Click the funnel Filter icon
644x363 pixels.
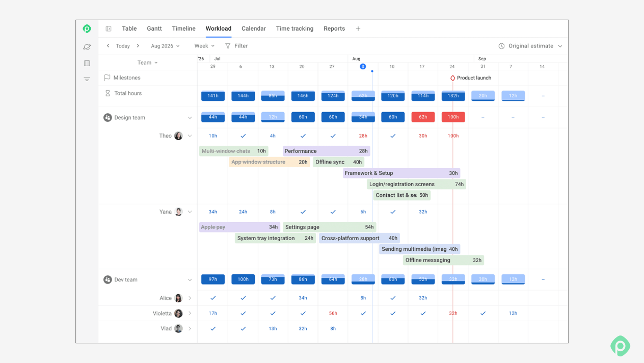pyautogui.click(x=228, y=46)
